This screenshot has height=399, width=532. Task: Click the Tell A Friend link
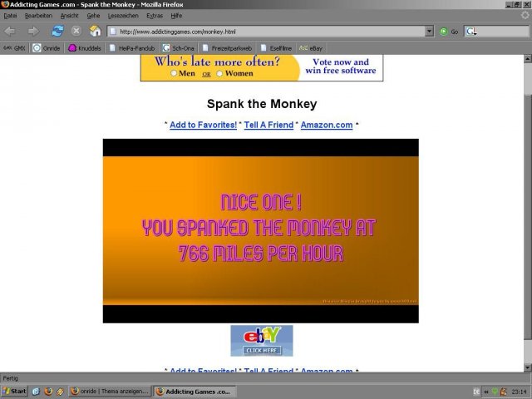coord(268,125)
